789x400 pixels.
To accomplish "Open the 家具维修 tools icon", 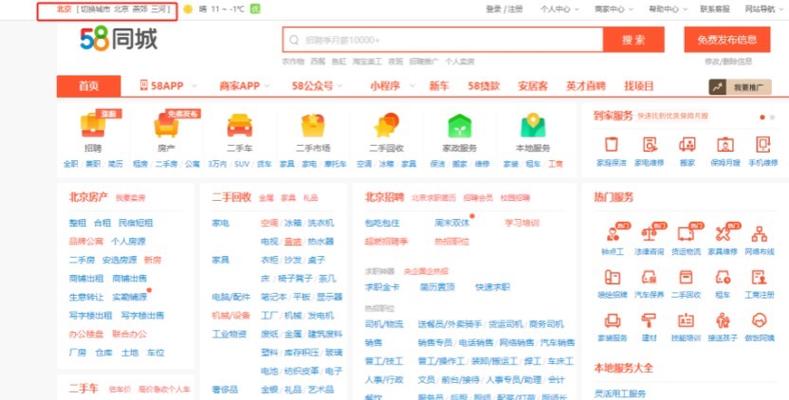I will click(x=723, y=233).
